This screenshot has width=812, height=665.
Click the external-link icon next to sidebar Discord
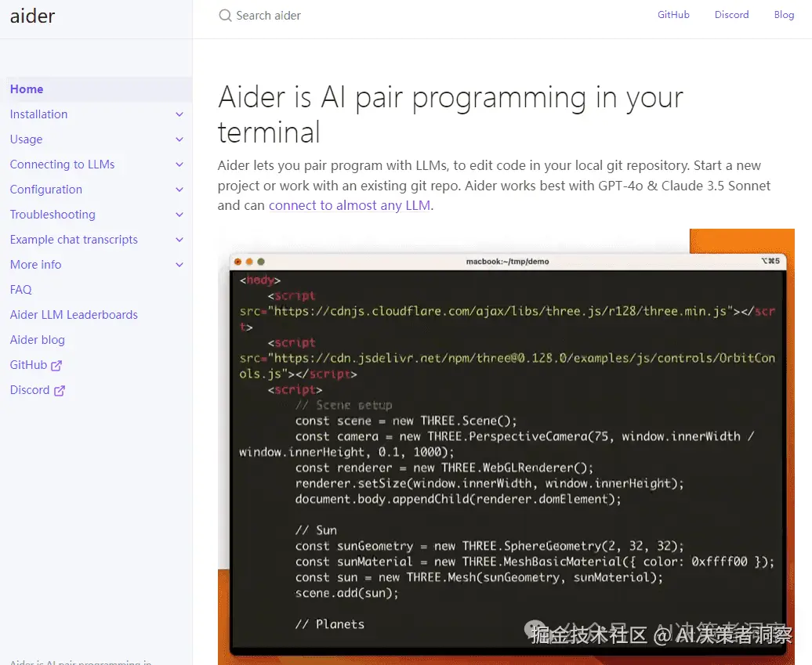coord(60,390)
